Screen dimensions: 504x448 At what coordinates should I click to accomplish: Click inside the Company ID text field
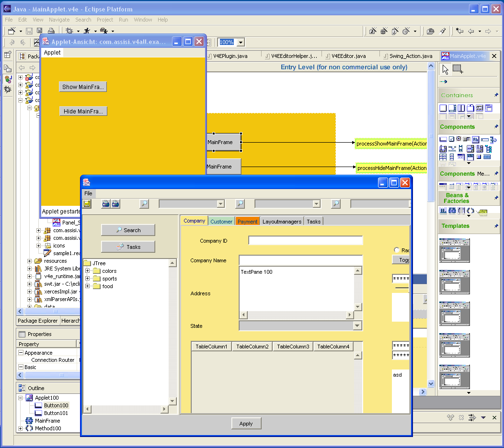pyautogui.click(x=305, y=241)
